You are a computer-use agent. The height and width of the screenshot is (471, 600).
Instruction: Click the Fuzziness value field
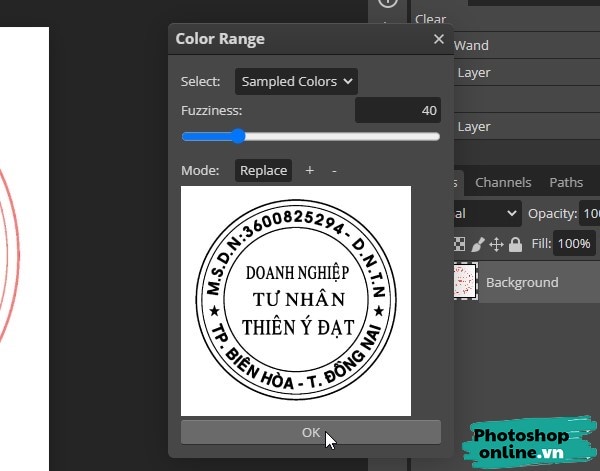click(x=398, y=111)
